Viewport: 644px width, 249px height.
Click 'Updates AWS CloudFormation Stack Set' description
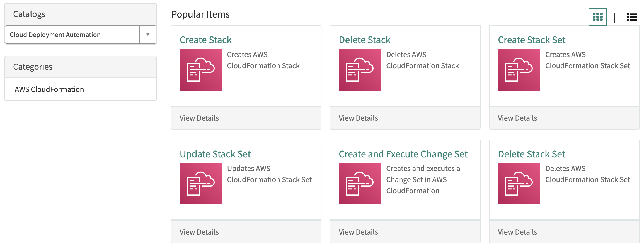(269, 174)
